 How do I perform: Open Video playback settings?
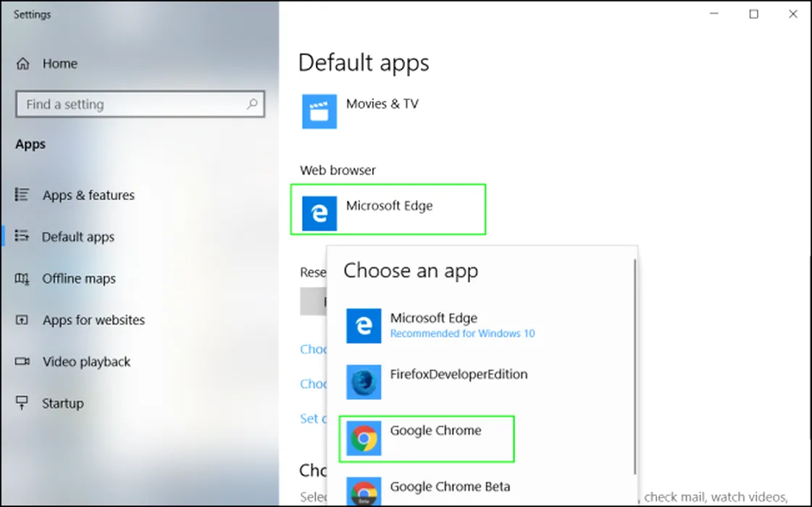tap(86, 361)
